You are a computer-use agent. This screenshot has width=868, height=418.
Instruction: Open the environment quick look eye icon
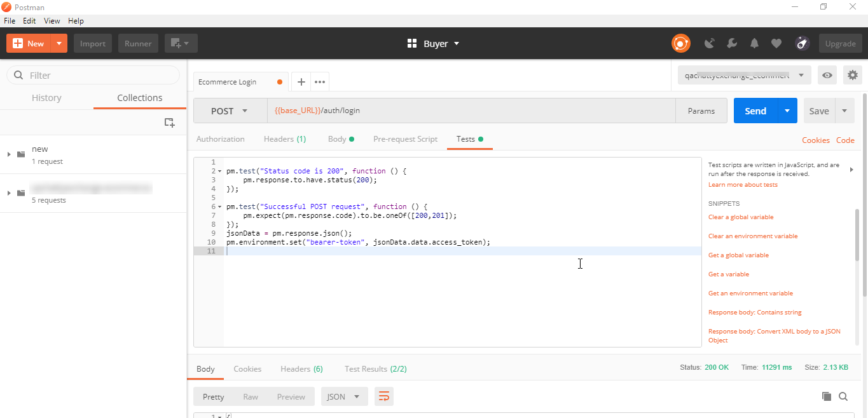point(827,75)
